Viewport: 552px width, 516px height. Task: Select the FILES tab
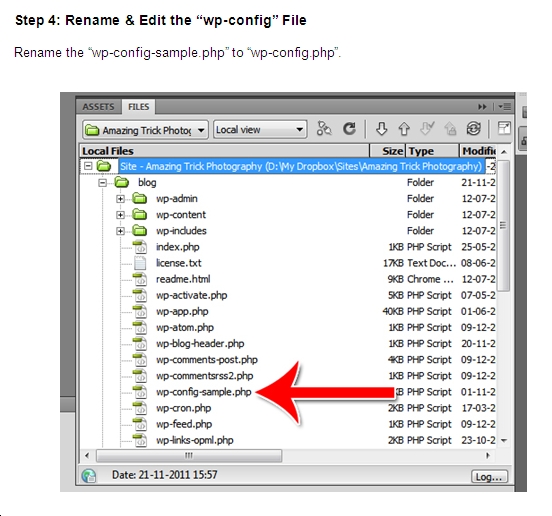click(138, 107)
